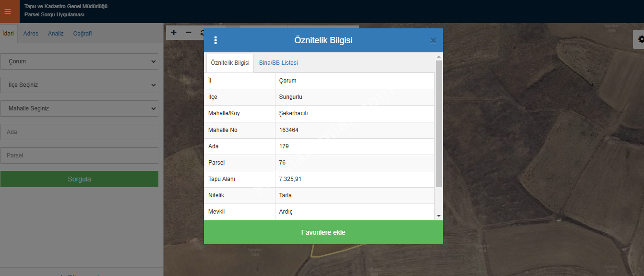Click the Parsel input field
The width and height of the screenshot is (644, 276).
[79, 156]
